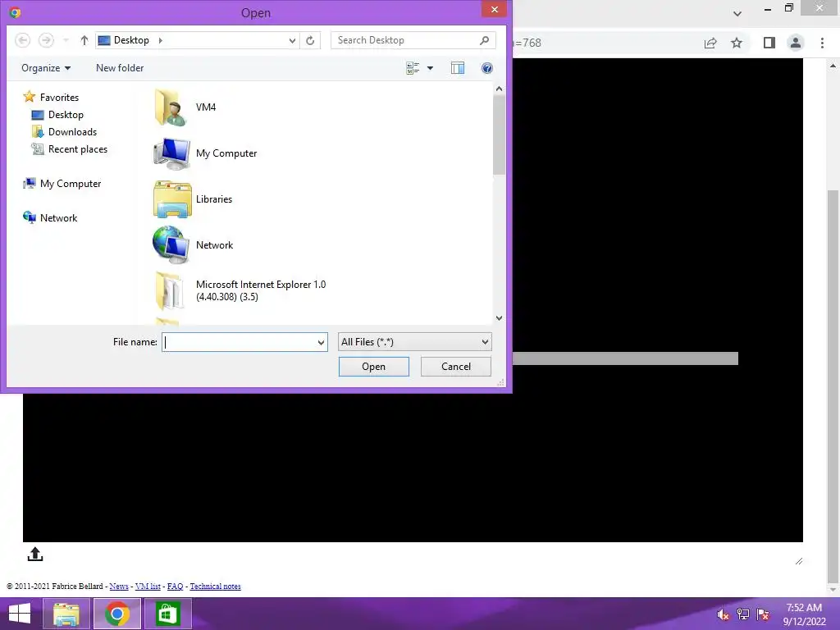Image resolution: width=840 pixels, height=630 pixels.
Task: Select Microsoft Internet Explorer 1.0 folder
Action: (240, 291)
